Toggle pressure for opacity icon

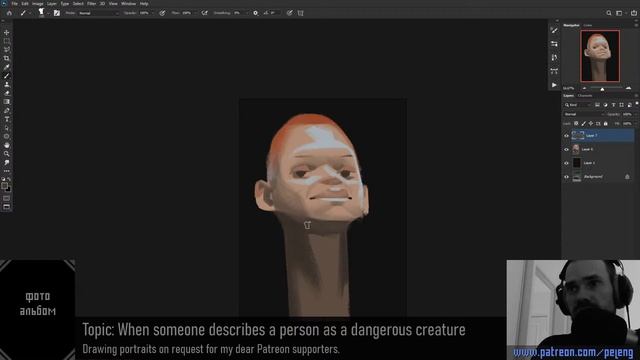click(x=162, y=13)
